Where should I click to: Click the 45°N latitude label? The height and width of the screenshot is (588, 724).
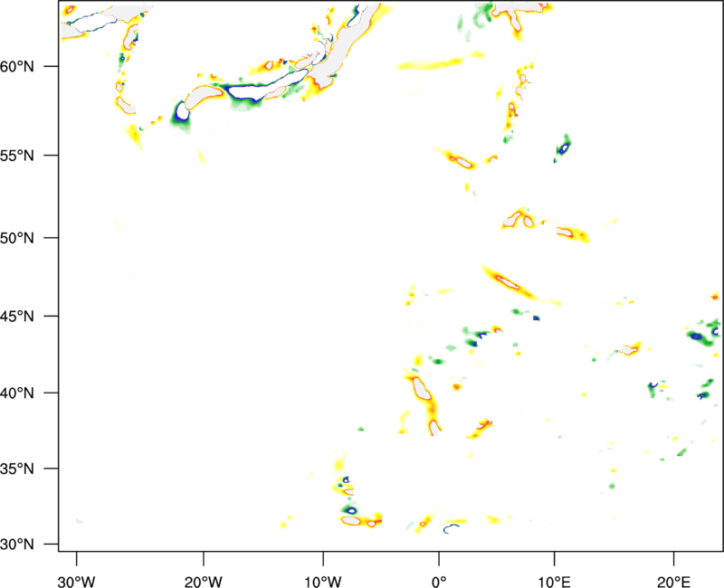pos(18,316)
